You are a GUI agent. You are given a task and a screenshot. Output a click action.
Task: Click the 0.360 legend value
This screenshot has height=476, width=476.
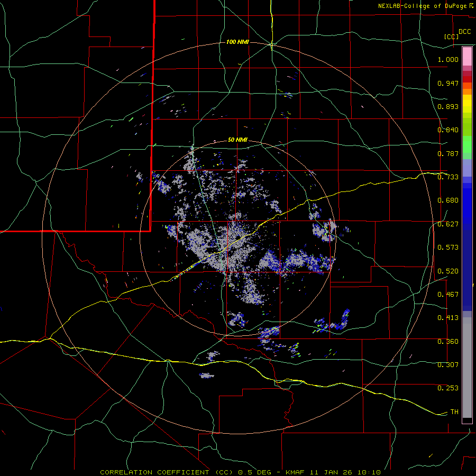point(448,342)
